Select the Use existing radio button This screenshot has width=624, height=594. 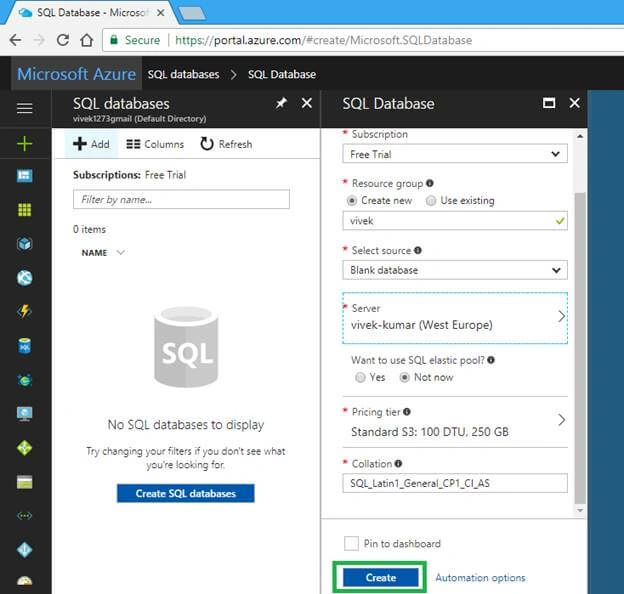(431, 201)
